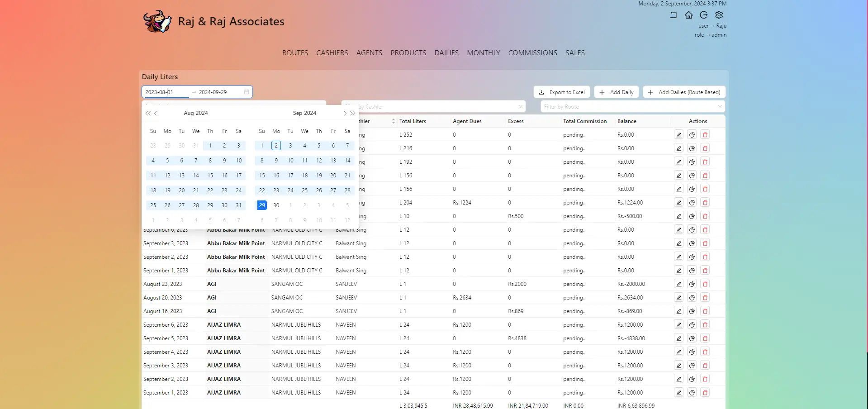Click the Sep 2024 month header in the calendar
Screen dimensions: 868x409
coord(304,113)
